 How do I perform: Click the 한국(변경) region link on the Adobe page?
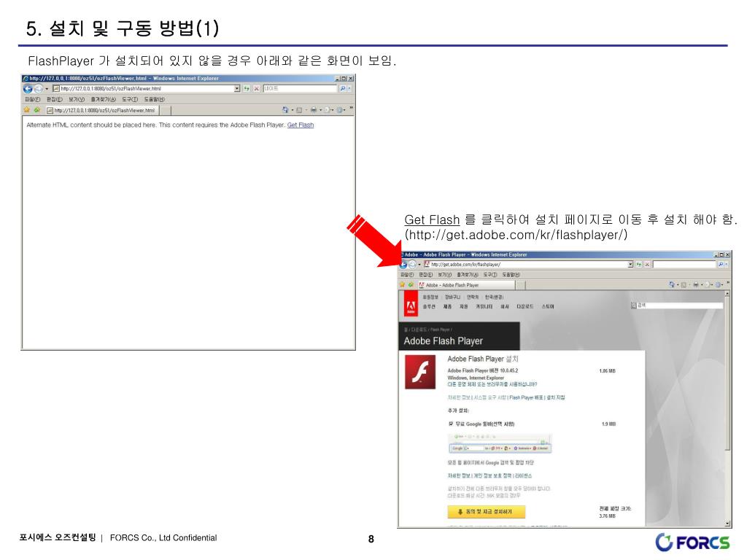click(x=494, y=297)
